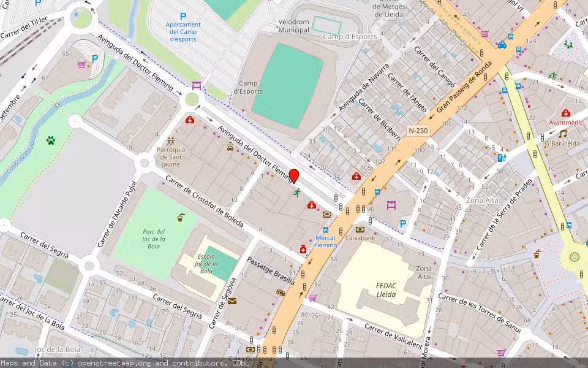Click the parking icon next to building 65
Screen dimensions: 588x368
pyautogui.click(x=95, y=59)
